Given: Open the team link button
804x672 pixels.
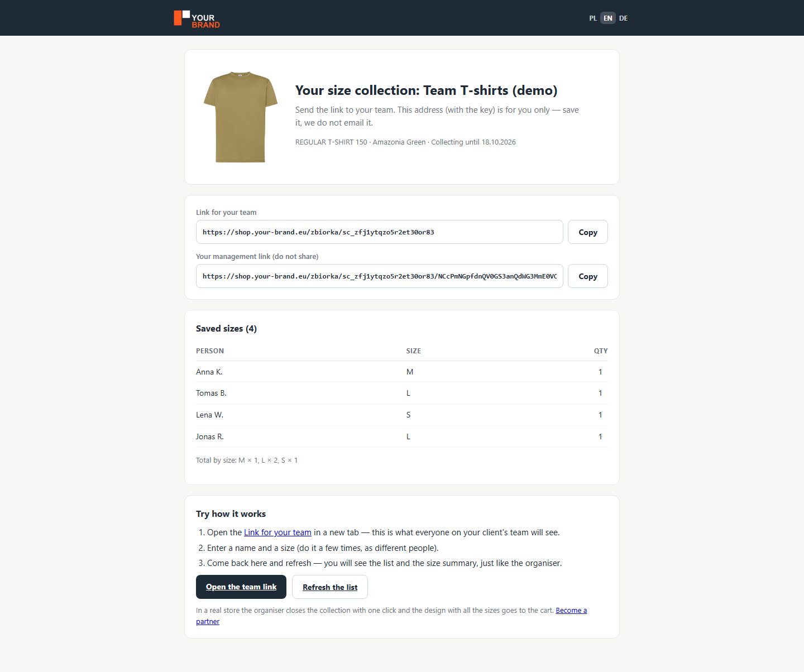Looking at the screenshot, I should pyautogui.click(x=241, y=587).
